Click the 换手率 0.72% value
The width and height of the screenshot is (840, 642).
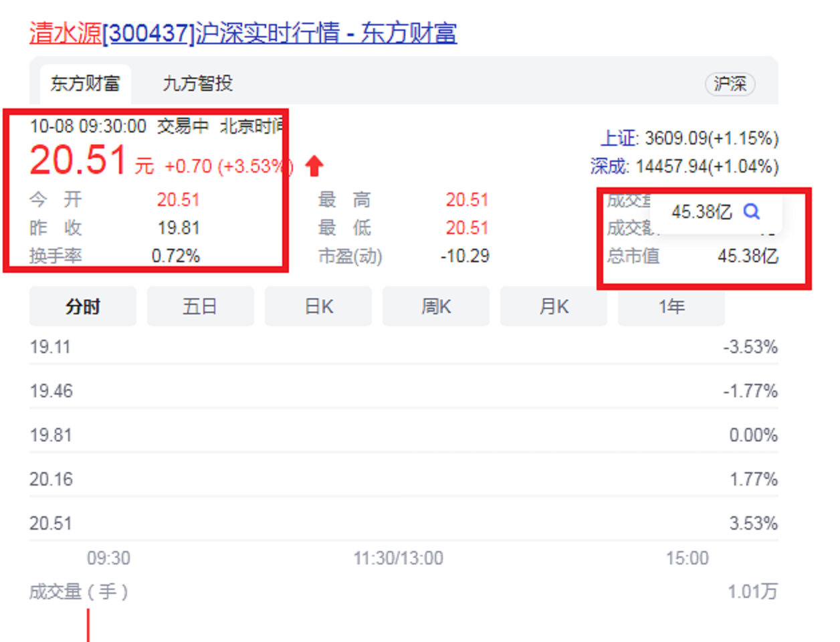coord(176,256)
